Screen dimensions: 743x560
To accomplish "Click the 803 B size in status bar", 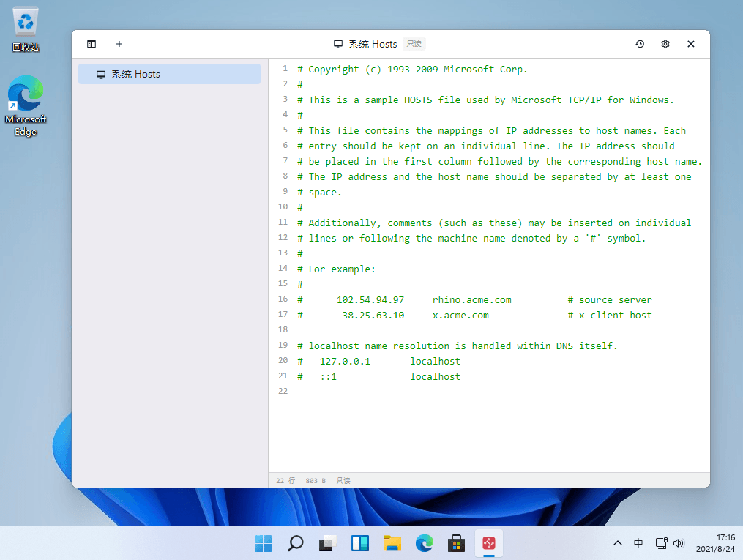I will 316,480.
